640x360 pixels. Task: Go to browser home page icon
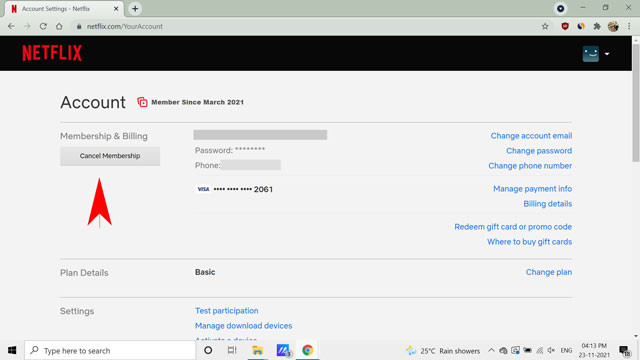(59, 27)
